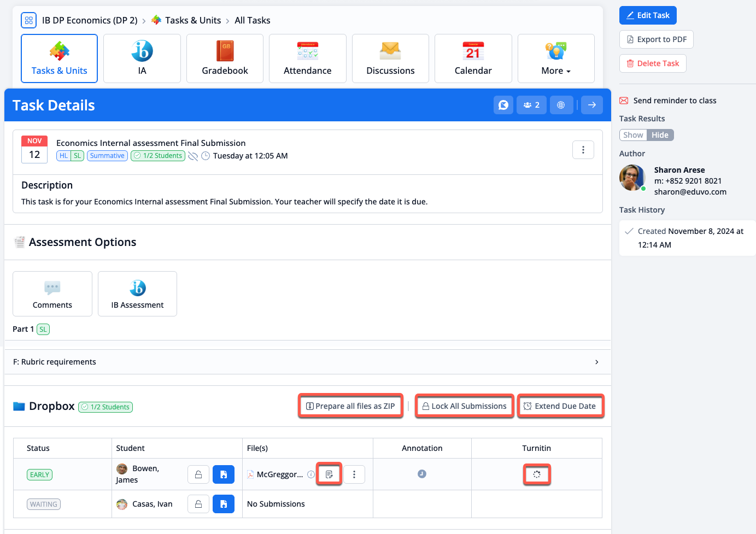756x534 pixels.
Task: Open three-dot menu beside task title
Action: (x=583, y=150)
